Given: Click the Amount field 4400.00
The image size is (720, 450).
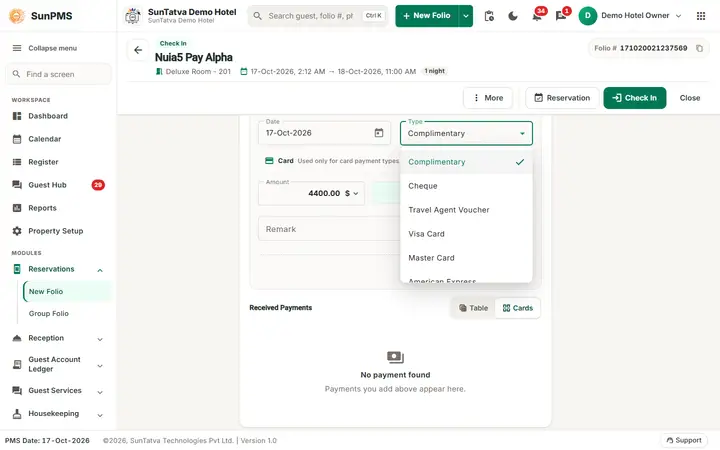Looking at the screenshot, I should click(312, 193).
